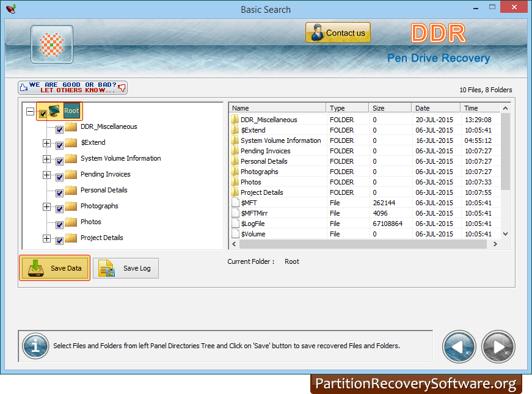Screen dimensions: 532x394
Task: Click the $MFT file icon in list
Action: pyautogui.click(x=235, y=203)
